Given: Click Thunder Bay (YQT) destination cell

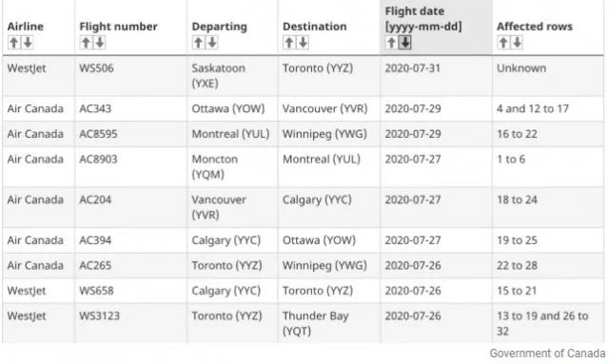Looking at the screenshot, I should pos(329,323).
